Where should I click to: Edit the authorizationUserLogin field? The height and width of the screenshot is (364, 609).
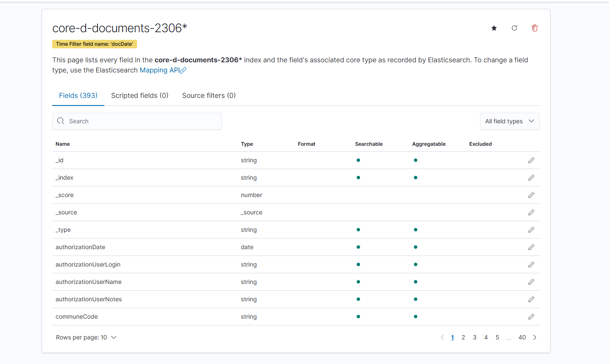click(531, 264)
